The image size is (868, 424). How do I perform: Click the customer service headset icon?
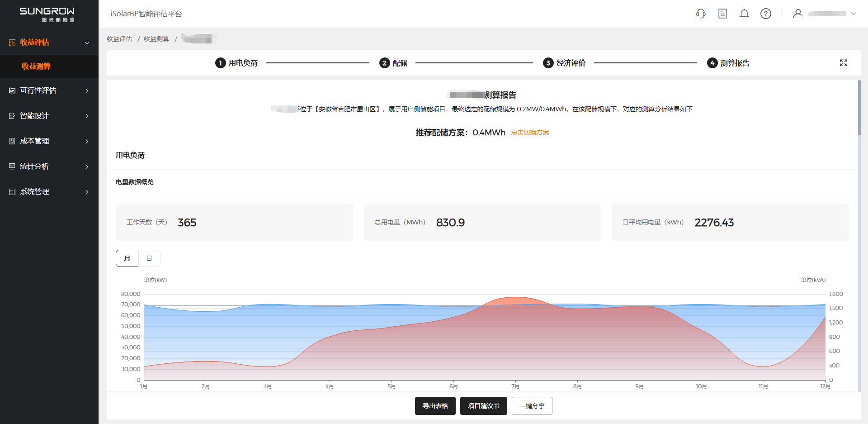click(x=701, y=14)
